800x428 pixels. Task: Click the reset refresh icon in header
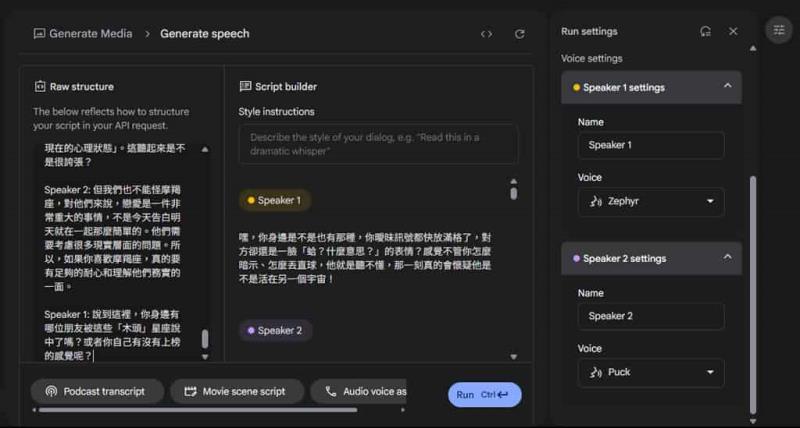coord(519,34)
